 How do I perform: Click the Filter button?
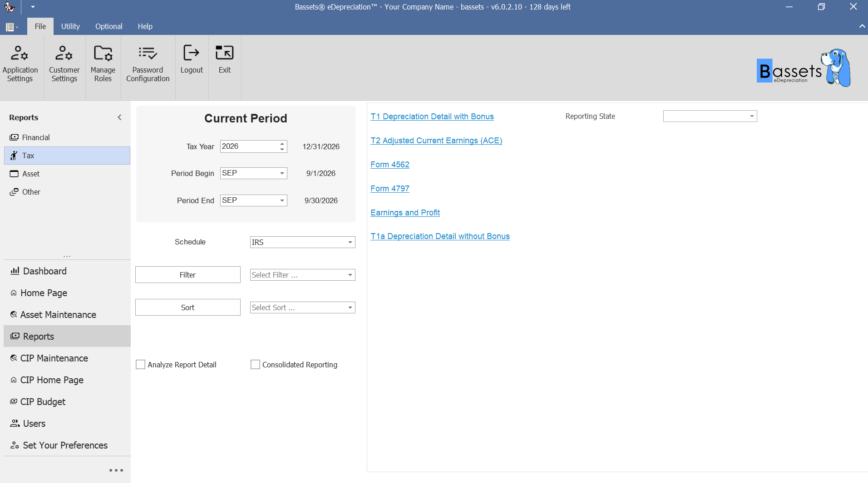coord(188,275)
